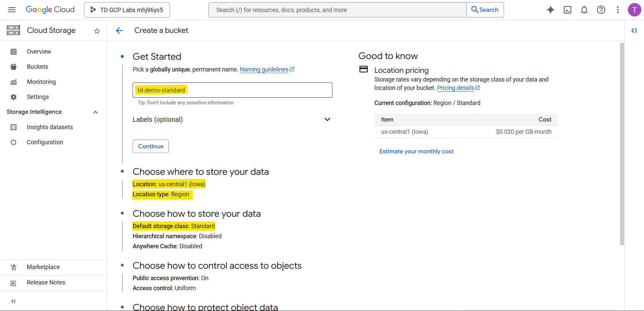Open the user account avatar
The image size is (644, 311).
click(634, 10)
